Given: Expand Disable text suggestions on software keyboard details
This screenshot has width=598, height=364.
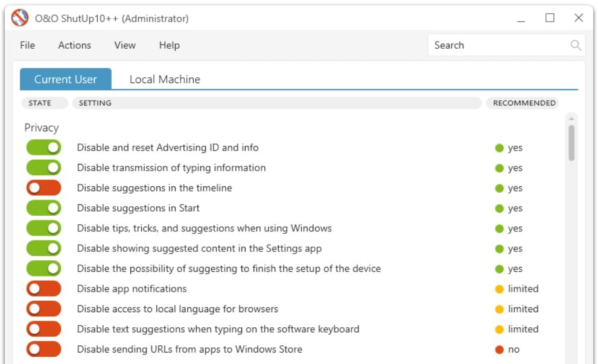Looking at the screenshot, I should 218,329.
